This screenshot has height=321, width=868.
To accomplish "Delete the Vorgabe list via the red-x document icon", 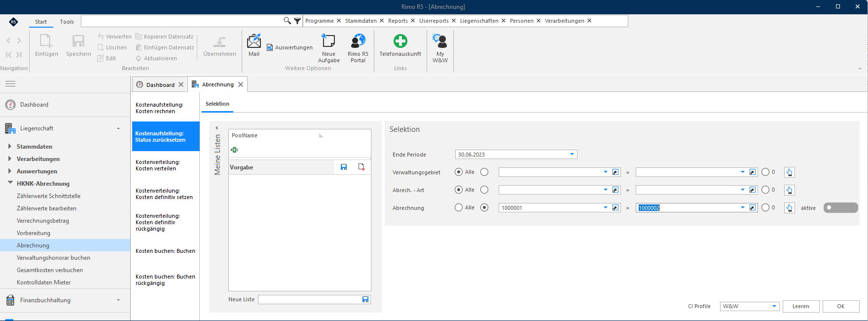I will click(362, 167).
